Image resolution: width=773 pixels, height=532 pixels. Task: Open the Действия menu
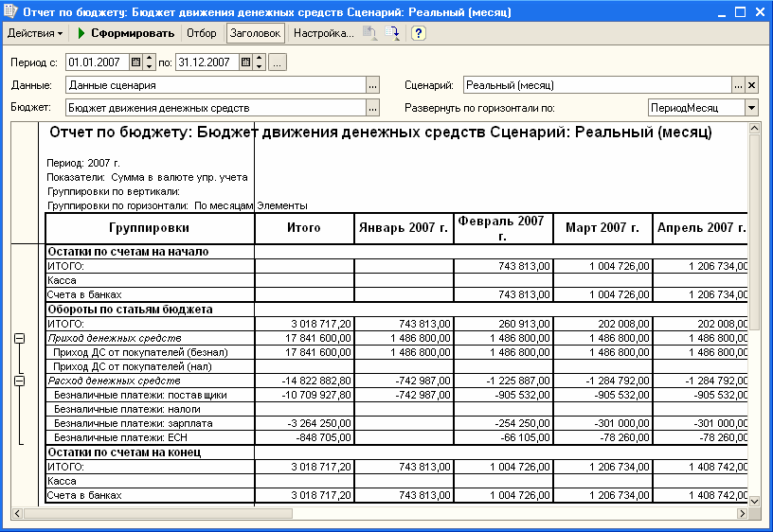(35, 33)
